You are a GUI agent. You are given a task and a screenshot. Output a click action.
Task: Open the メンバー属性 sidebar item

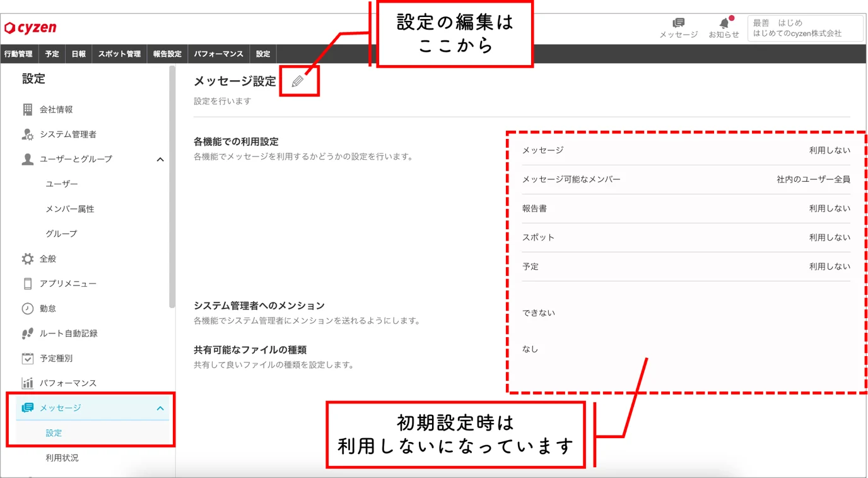click(x=69, y=209)
